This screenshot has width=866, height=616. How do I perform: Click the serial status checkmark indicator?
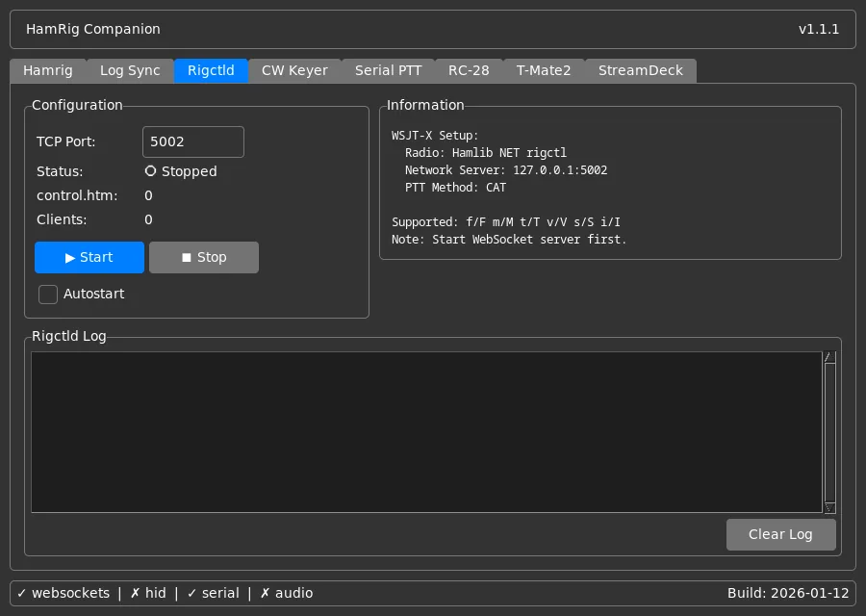(x=191, y=593)
